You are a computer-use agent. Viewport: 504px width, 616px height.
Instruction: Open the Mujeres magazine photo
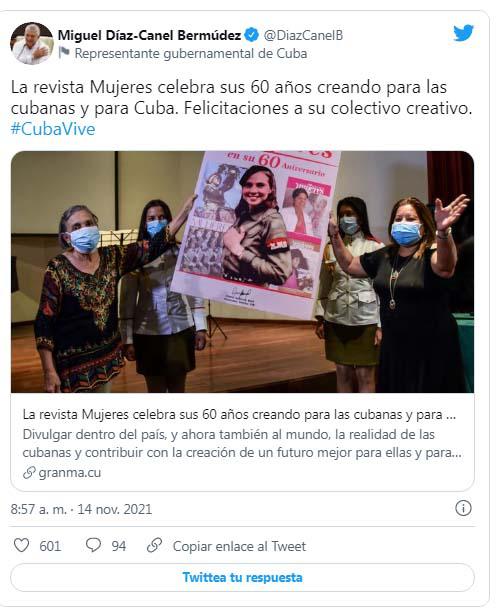[x=242, y=272]
